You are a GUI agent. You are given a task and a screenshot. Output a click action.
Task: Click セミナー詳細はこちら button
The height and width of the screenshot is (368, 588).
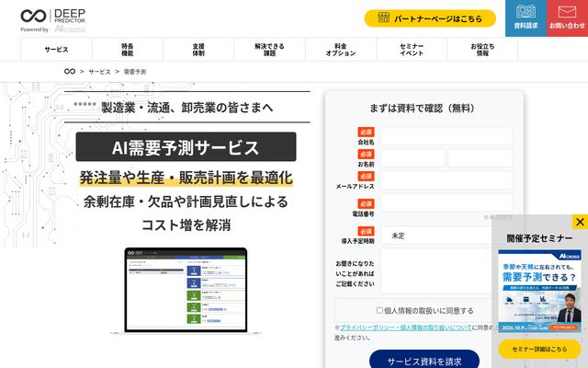(x=539, y=349)
